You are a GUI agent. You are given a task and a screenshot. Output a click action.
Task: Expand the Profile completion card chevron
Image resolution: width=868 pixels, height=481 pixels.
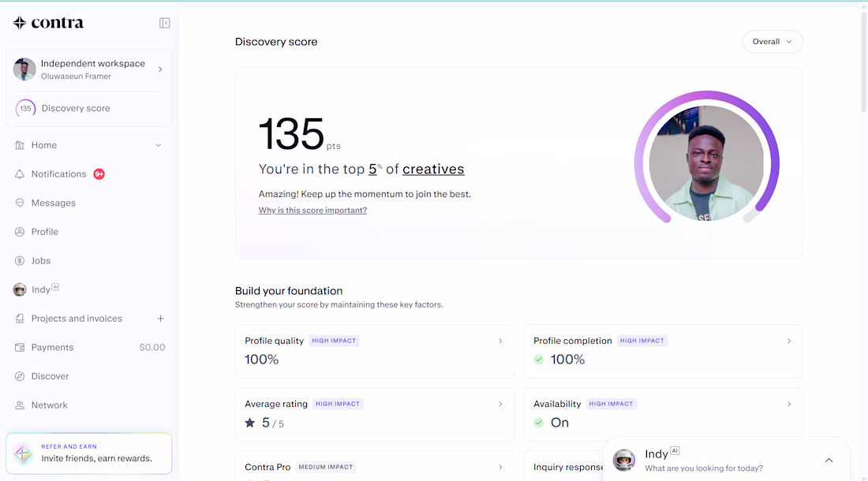[x=789, y=341]
